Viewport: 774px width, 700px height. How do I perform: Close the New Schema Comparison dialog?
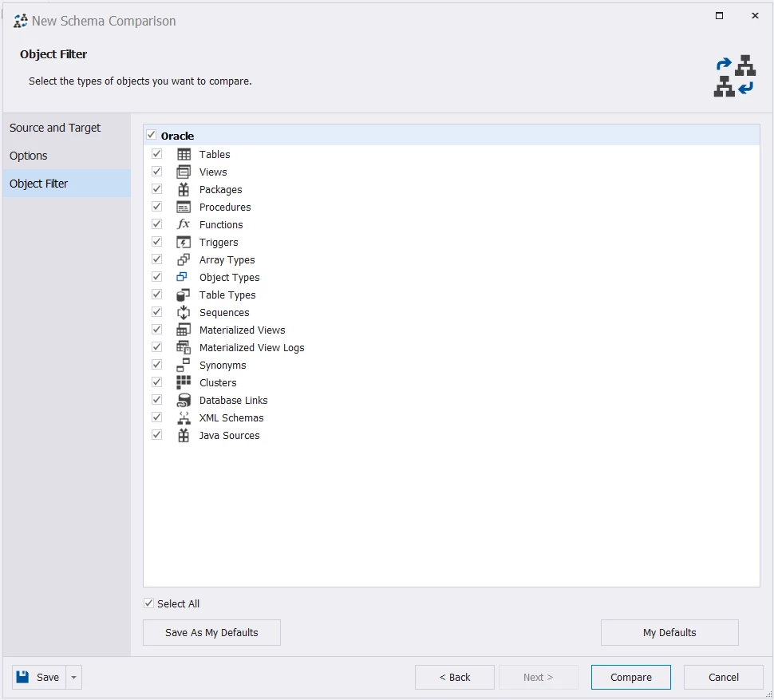[755, 16]
